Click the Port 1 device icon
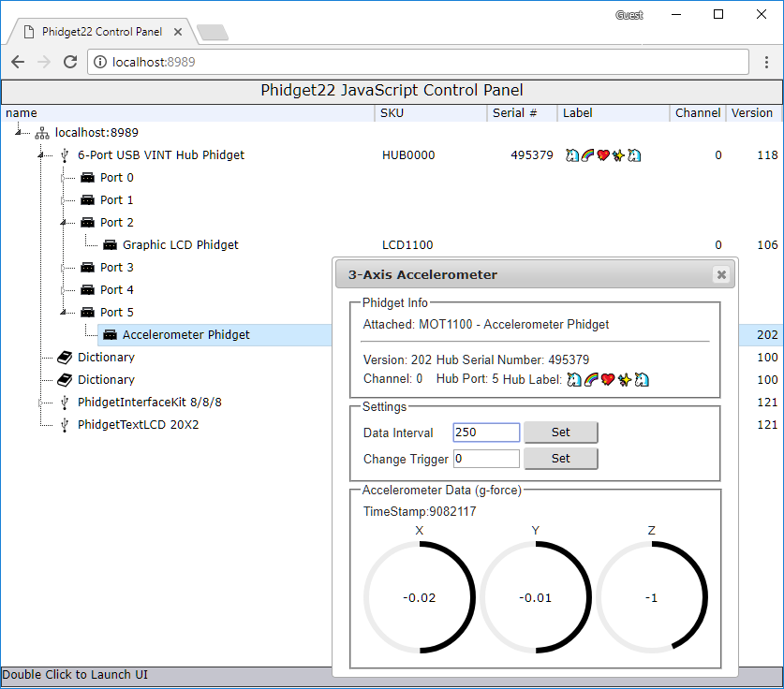The width and height of the screenshot is (784, 689). 87,199
